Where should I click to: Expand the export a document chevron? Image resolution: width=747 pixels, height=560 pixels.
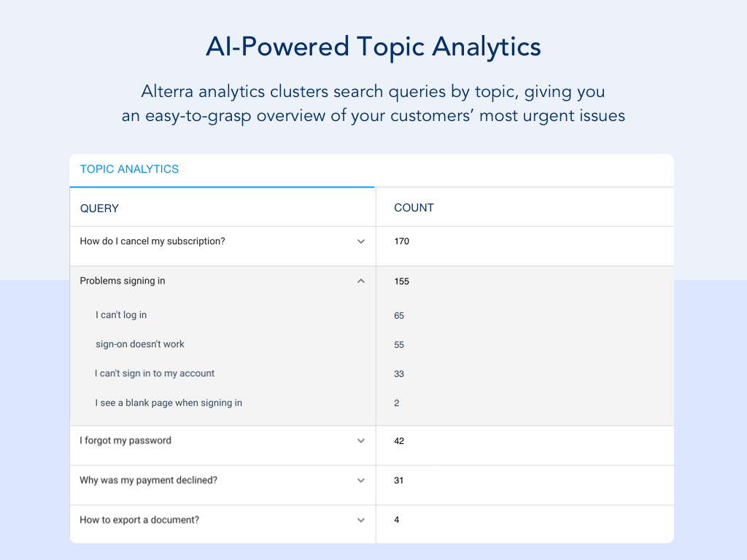(x=360, y=520)
